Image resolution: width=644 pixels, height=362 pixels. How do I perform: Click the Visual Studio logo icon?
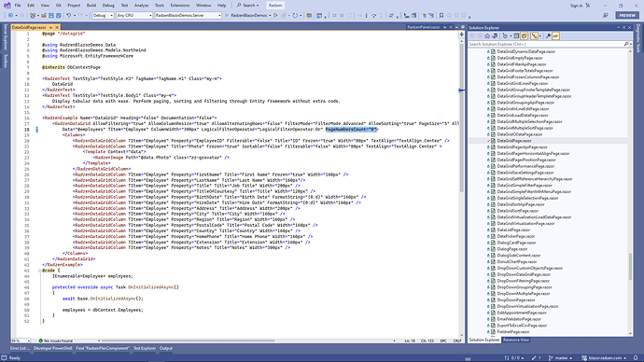point(7,6)
